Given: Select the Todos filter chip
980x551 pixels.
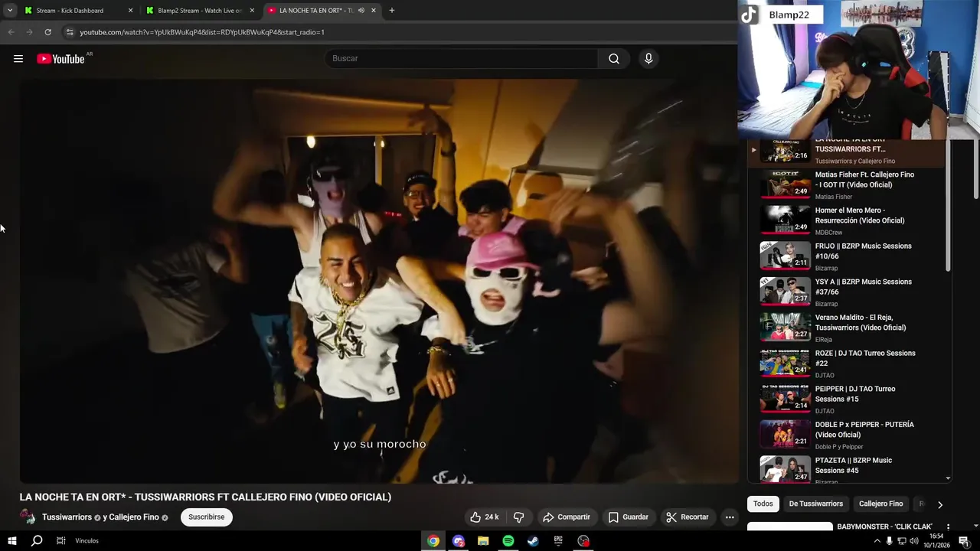Looking at the screenshot, I should [763, 504].
